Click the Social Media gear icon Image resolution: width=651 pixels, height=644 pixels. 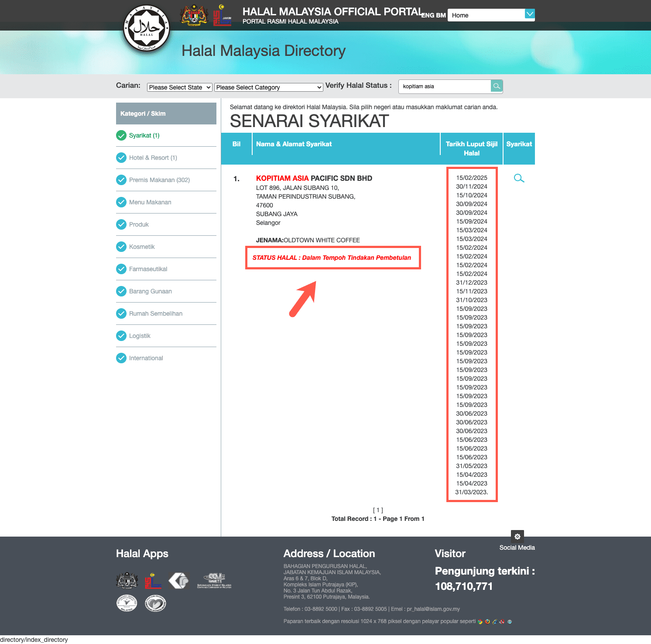(x=517, y=537)
